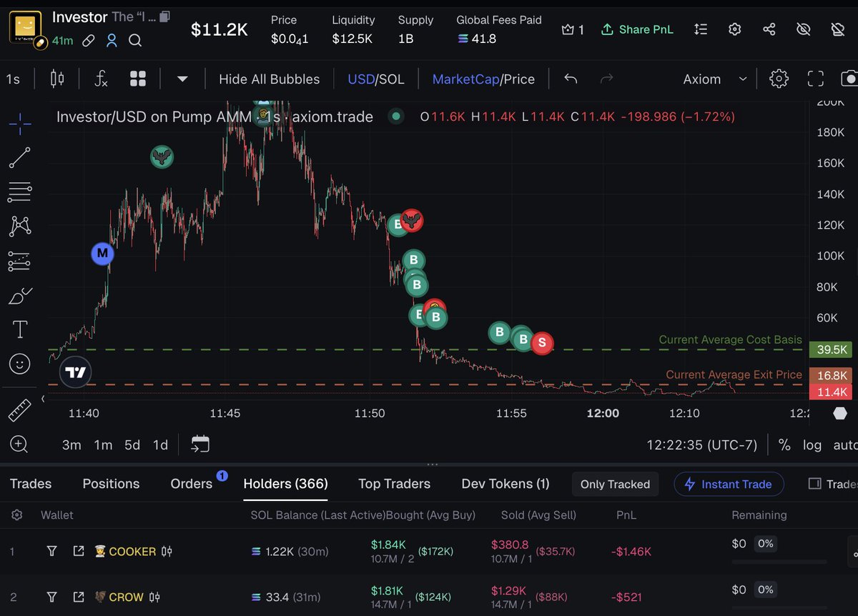This screenshot has height=616, width=858.
Task: Open the link icon beside token age
Action: [88, 41]
